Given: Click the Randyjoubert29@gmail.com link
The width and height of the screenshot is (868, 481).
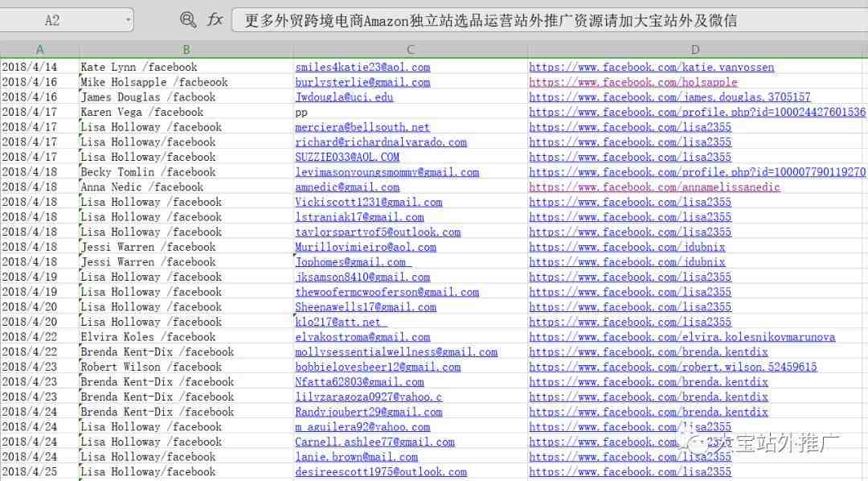Looking at the screenshot, I should tap(369, 411).
